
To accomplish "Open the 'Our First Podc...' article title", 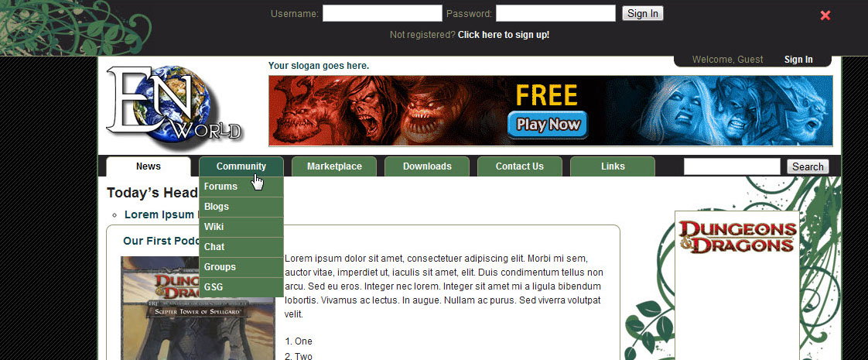I will click(161, 241).
